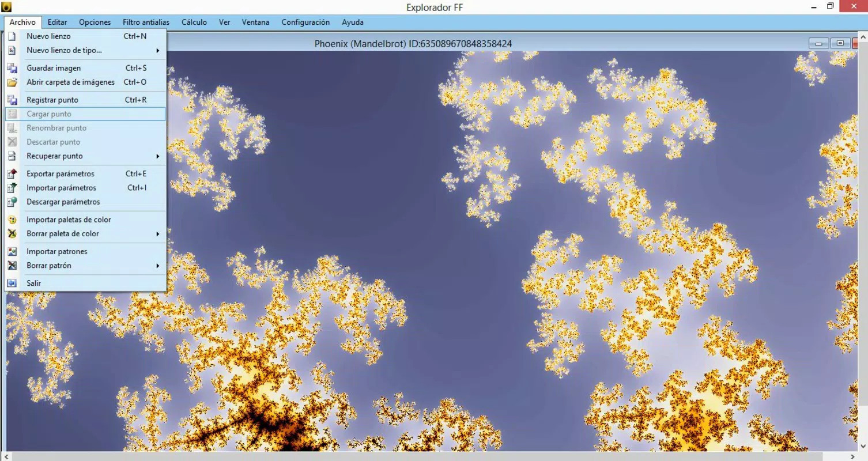This screenshot has height=461, width=868.
Task: Click the Ctrl+O shortcut text
Action: point(135,82)
